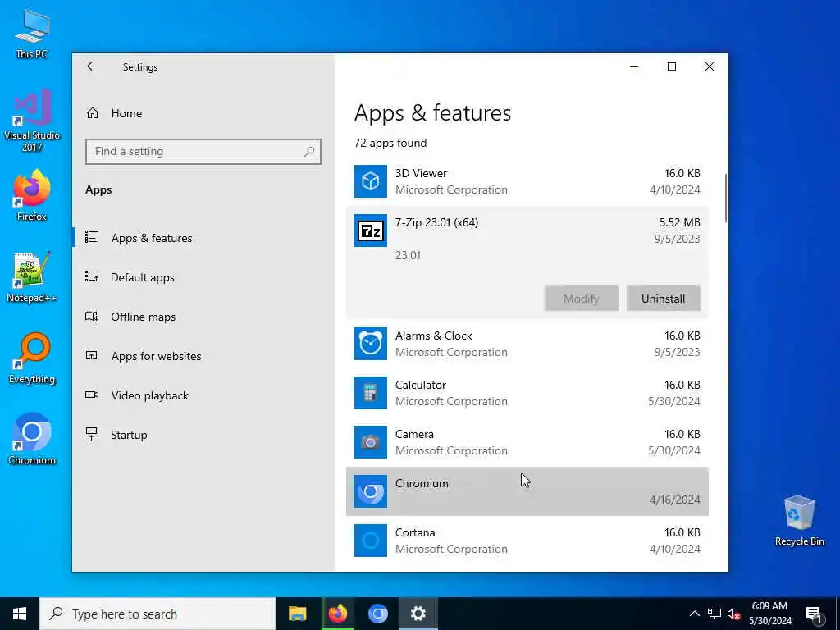
Task: Open the Recycle Bin
Action: pyautogui.click(x=799, y=521)
